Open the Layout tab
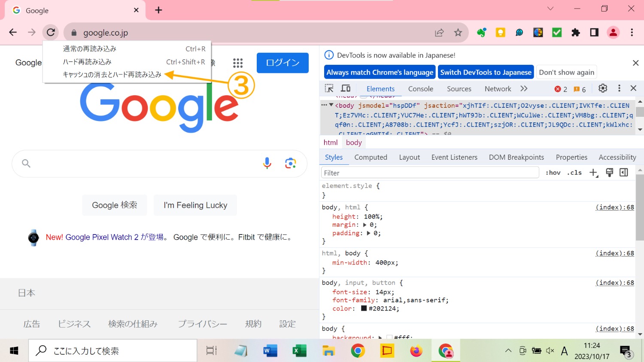Viewport: 644px width, 362px height. 410,157
